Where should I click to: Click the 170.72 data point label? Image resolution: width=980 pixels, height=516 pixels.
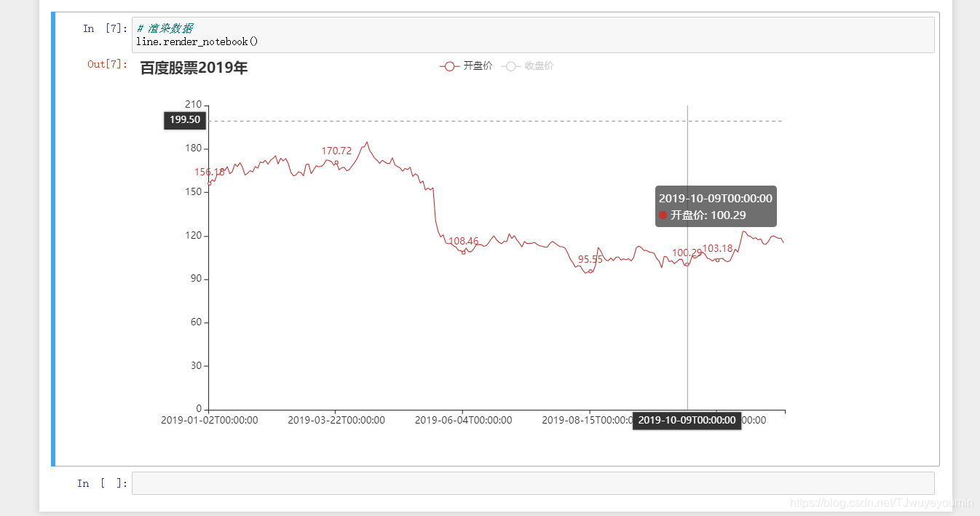(x=336, y=151)
